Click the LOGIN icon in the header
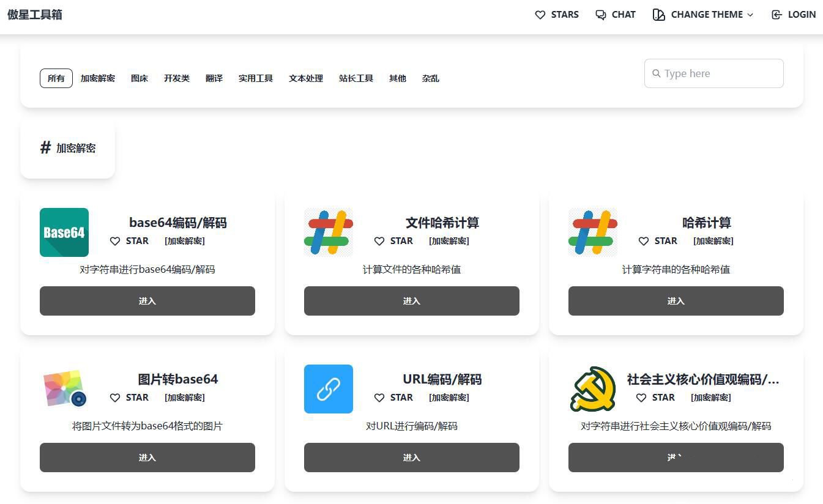The image size is (823, 504). 776,14
